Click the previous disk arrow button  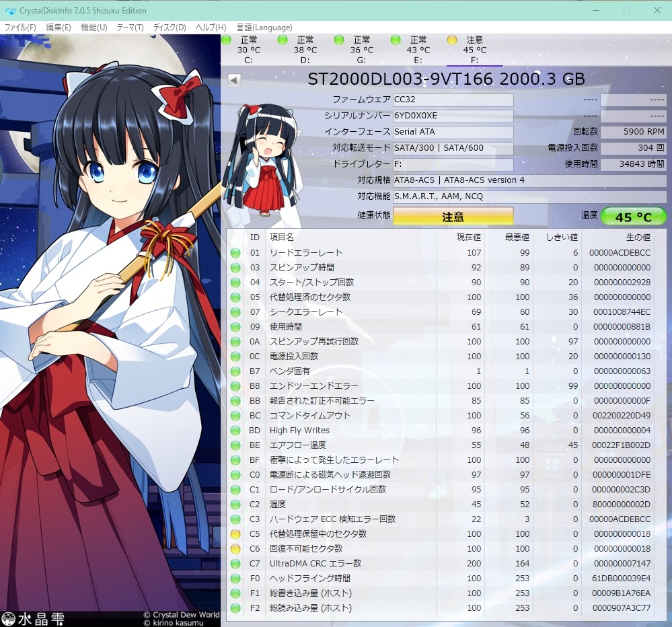[234, 80]
